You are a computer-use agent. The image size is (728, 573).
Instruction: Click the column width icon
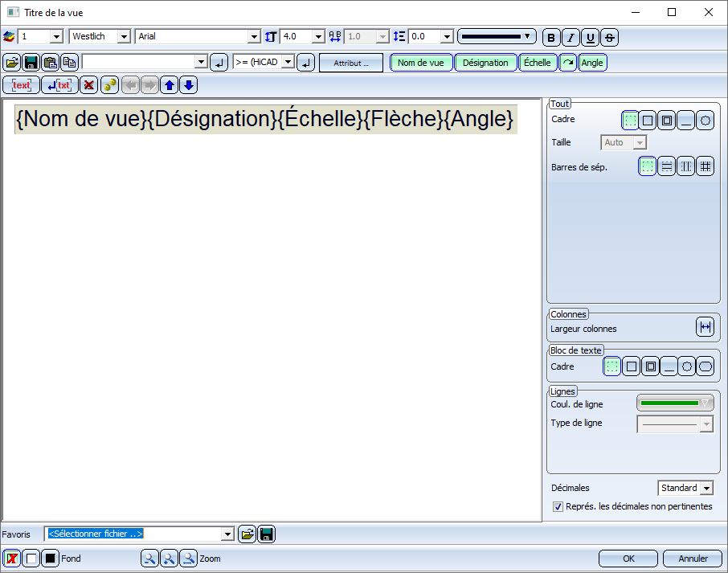click(705, 327)
